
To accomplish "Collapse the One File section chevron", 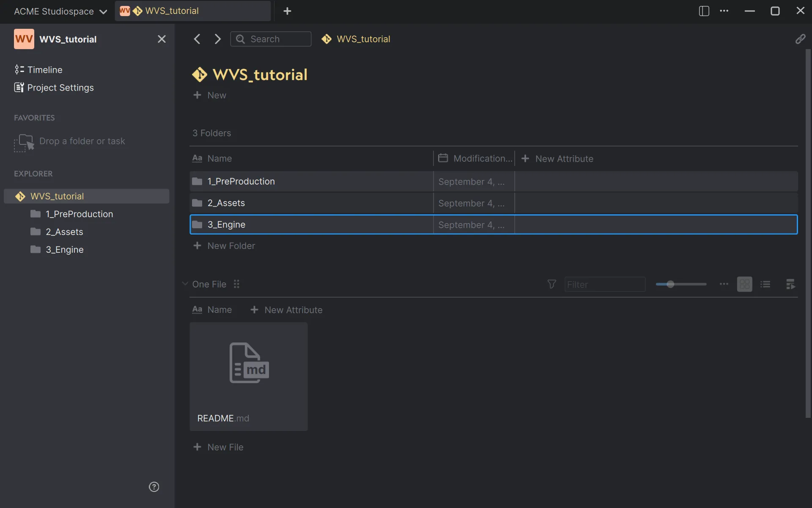I will click(185, 284).
